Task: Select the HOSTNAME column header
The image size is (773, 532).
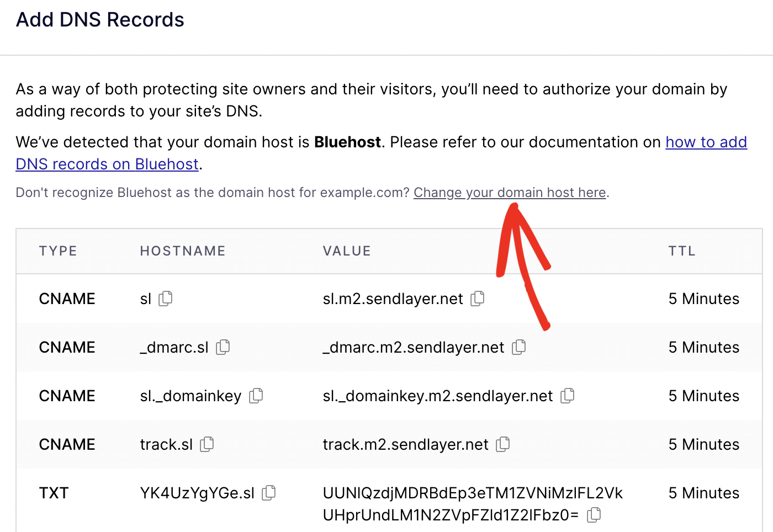Action: pos(182,251)
